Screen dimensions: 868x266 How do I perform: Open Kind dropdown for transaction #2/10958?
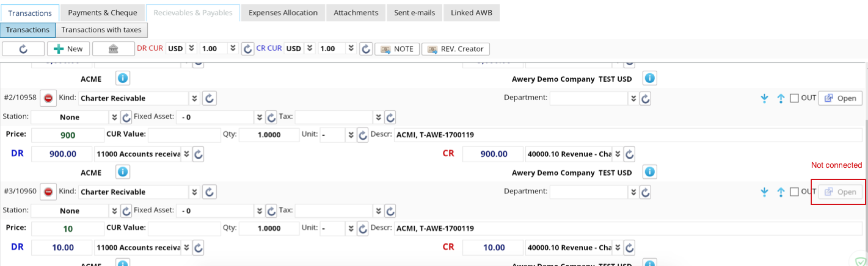194,98
